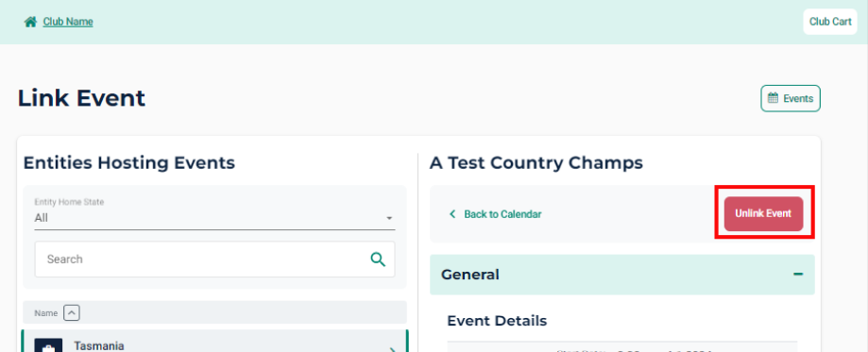Click the Unlink Event button
The image size is (868, 352).
pos(763,213)
